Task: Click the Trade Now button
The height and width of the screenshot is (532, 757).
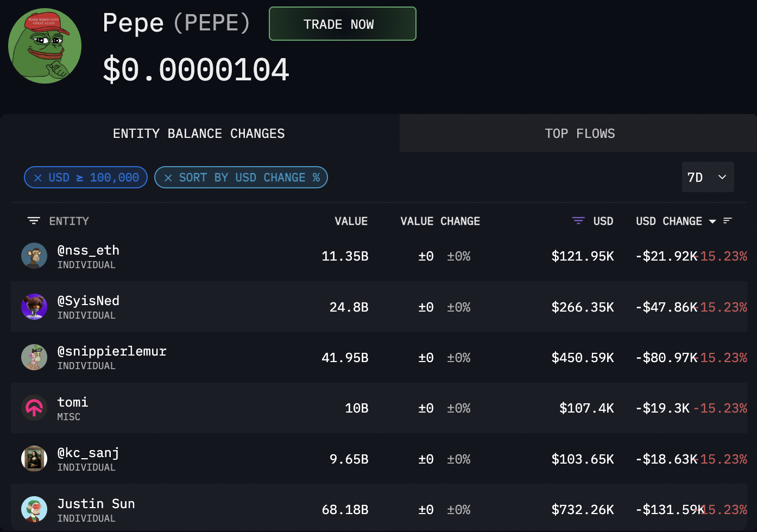Action: pos(343,24)
